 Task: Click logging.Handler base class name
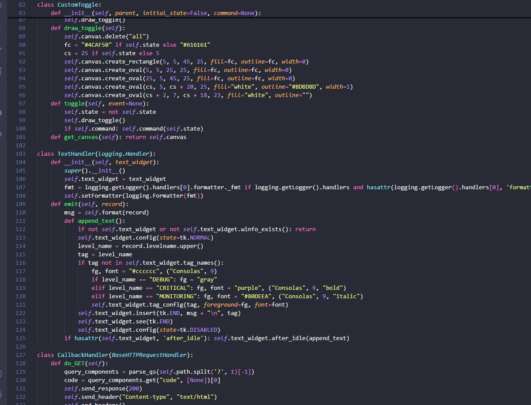[x=124, y=154]
